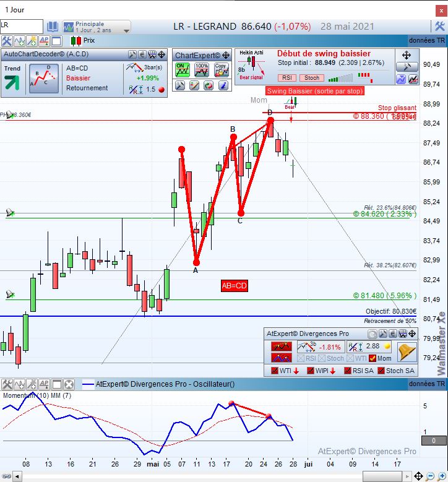448x482 pixels.
Task: Select the ABCD pattern thumbnail button
Action: [x=44, y=79]
